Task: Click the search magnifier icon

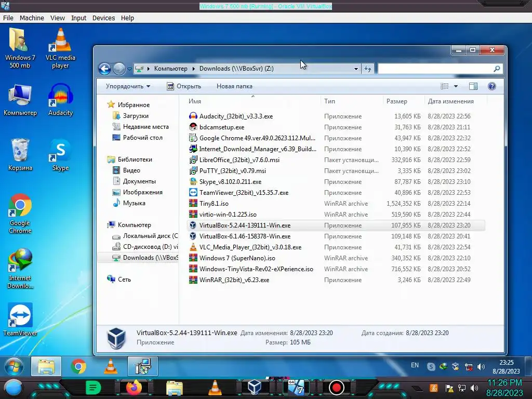Action: (497, 69)
